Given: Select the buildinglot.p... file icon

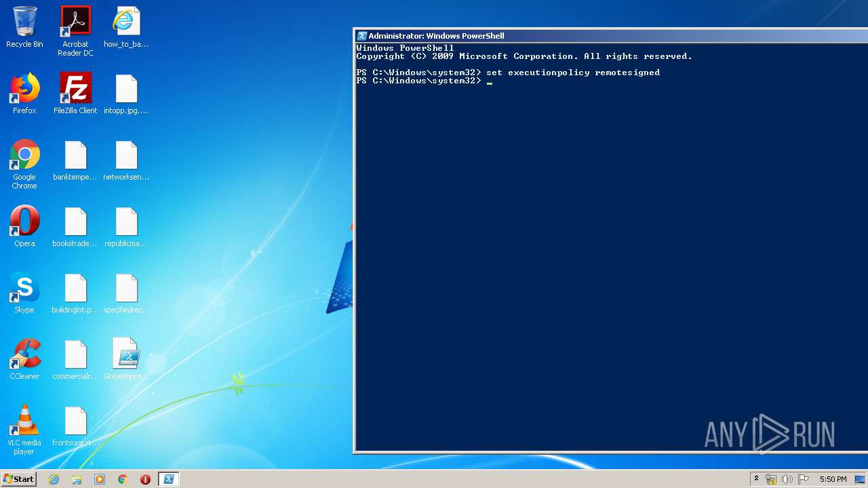Looking at the screenshot, I should coord(75,293).
